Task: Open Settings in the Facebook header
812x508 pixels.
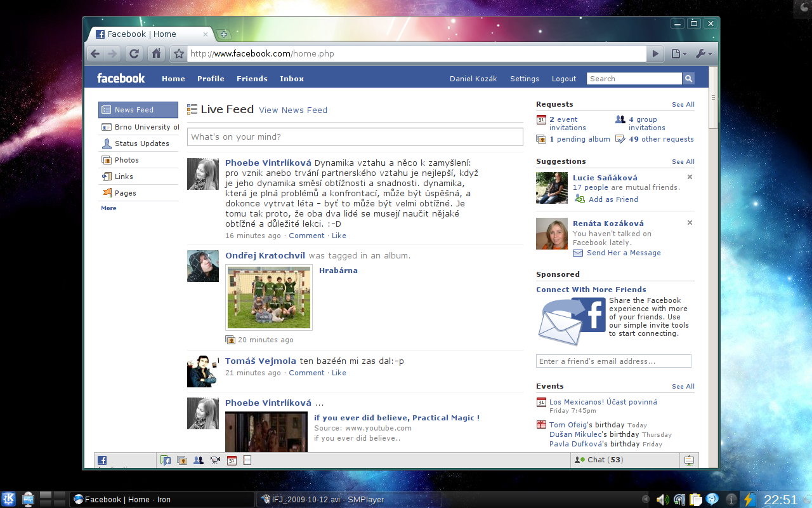Action: [x=525, y=79]
